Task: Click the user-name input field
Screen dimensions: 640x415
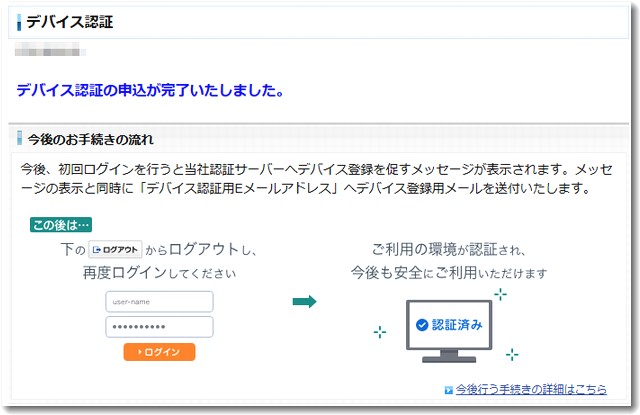Action: 159,302
